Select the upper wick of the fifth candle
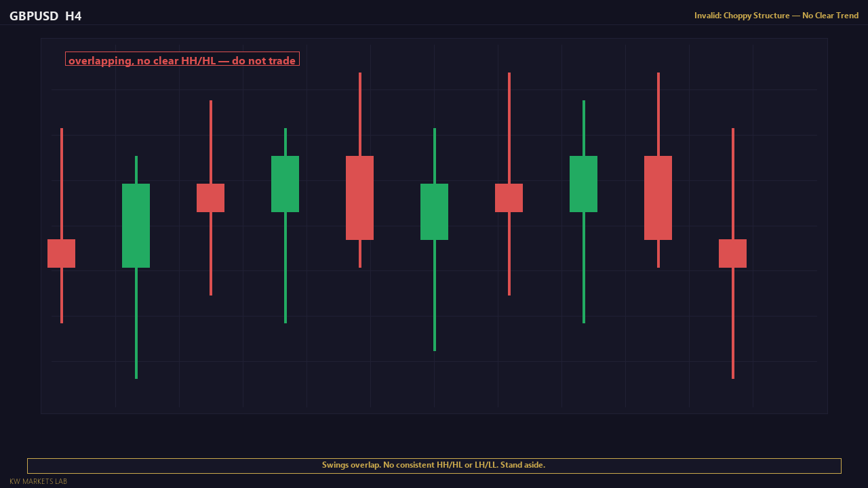The height and width of the screenshot is (488, 868). click(360, 114)
